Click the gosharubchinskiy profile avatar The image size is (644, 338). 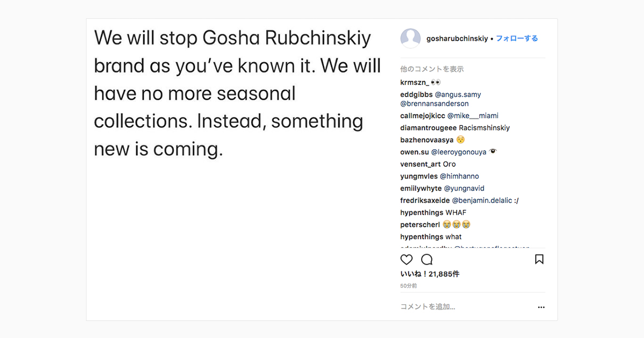[x=411, y=38]
